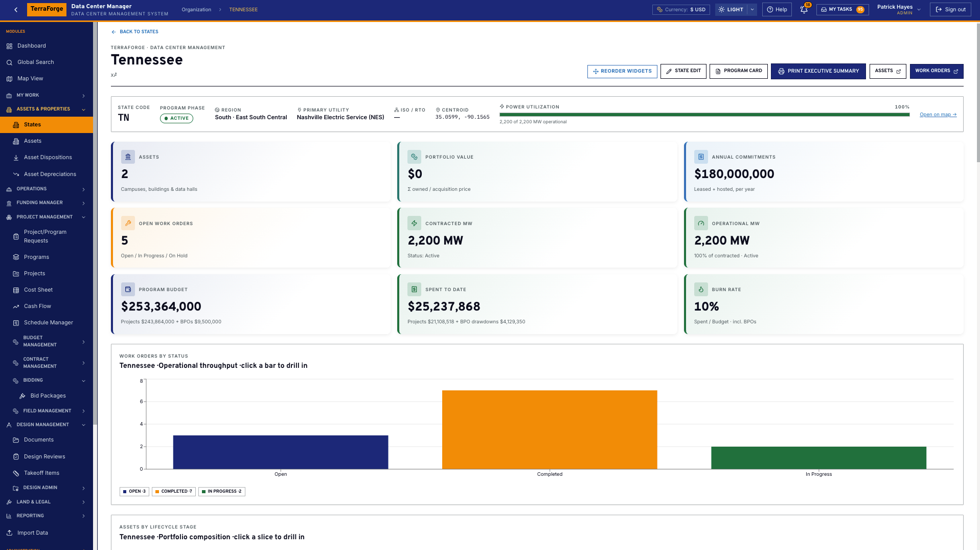The image size is (980, 550).
Task: Collapse ASSETS & PROPERTIES section
Action: pyautogui.click(x=47, y=109)
